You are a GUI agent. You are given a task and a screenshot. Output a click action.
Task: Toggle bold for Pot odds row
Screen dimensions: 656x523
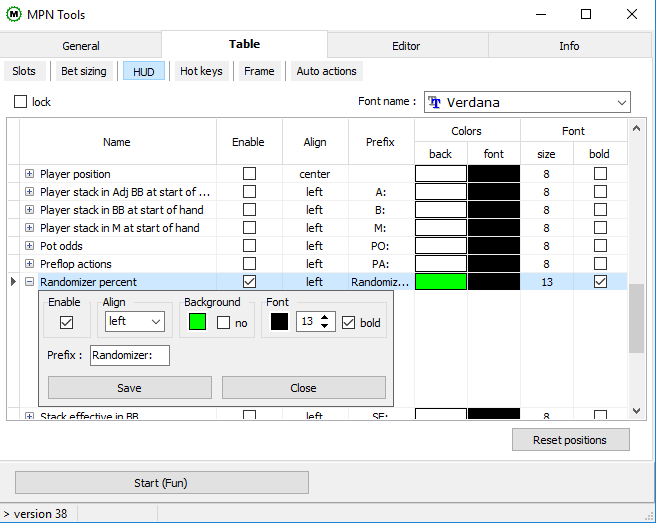coord(600,246)
